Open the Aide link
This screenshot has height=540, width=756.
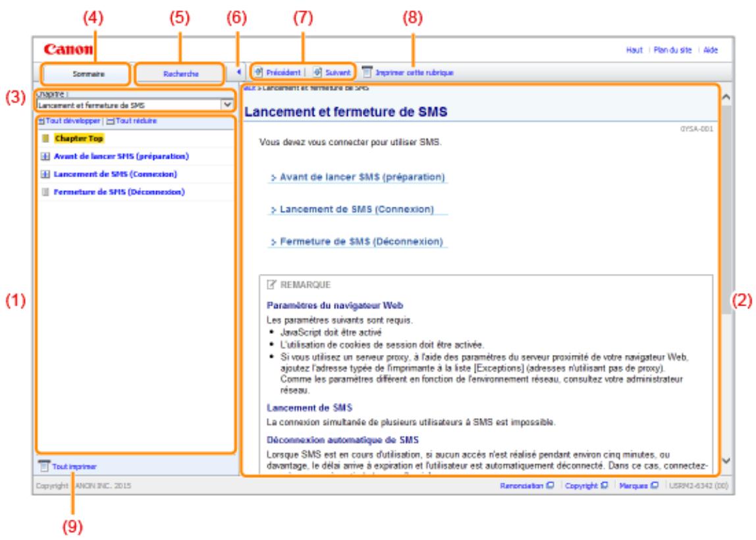[710, 50]
